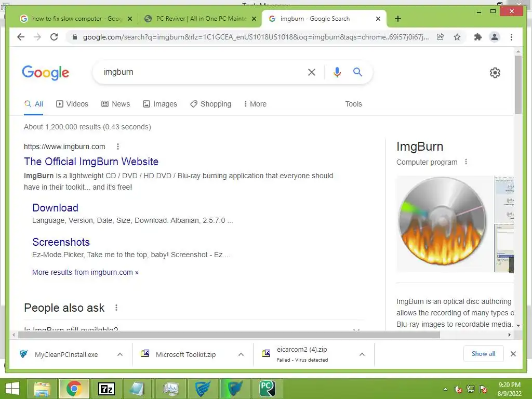Open options dots beside Computer program
Image resolution: width=532 pixels, height=399 pixels.
click(x=466, y=162)
